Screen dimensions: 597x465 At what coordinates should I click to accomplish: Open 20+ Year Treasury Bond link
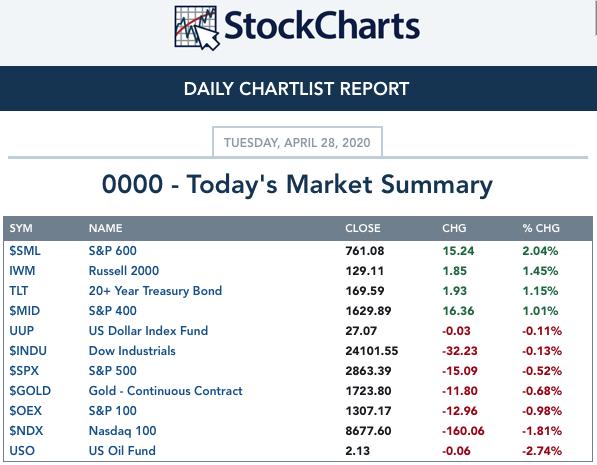[x=155, y=291]
